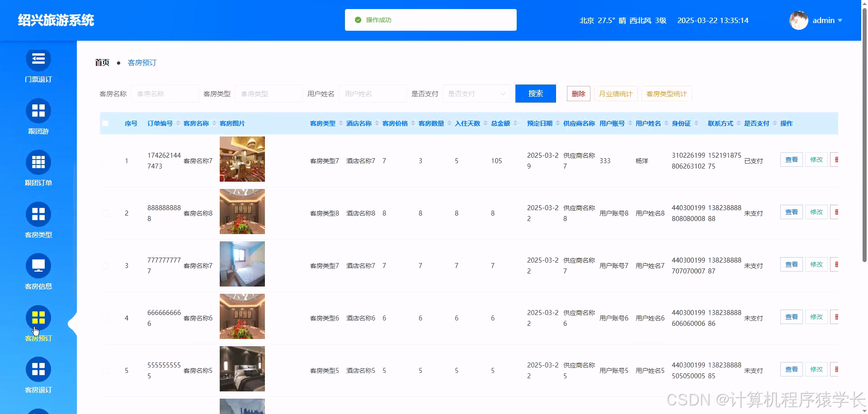This screenshot has width=868, height=414.
Task: Sort by 客房类型 column arrows
Action: [x=341, y=123]
